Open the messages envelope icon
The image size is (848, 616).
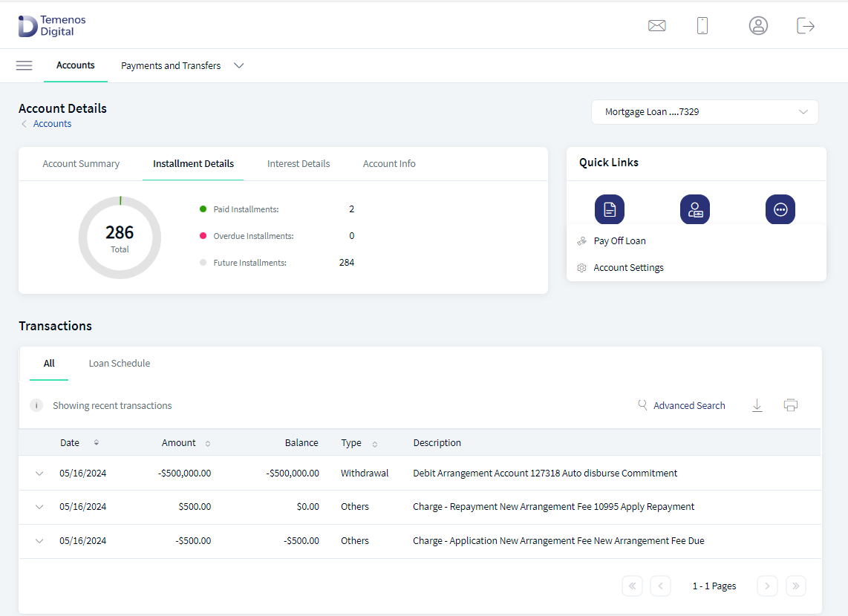click(x=656, y=25)
